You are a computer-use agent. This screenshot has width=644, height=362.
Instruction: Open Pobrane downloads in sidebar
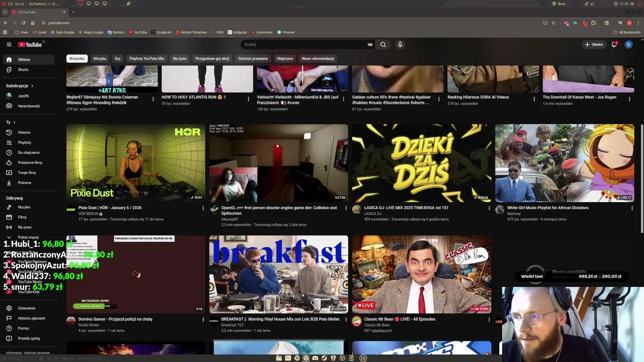pyautogui.click(x=28, y=183)
